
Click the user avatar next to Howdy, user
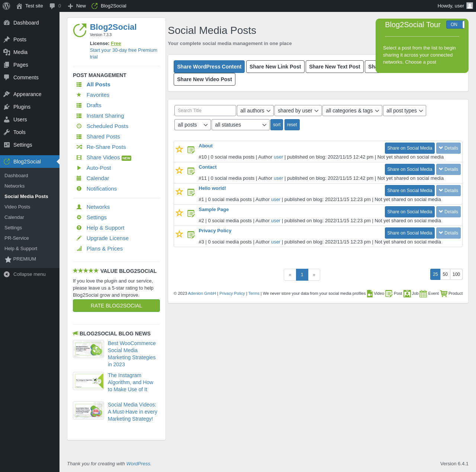click(470, 6)
